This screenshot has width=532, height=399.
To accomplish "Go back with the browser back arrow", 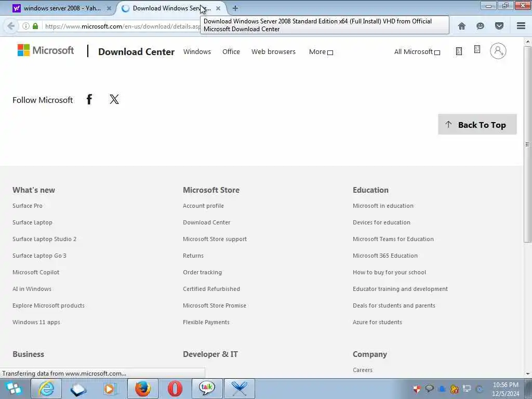I will pyautogui.click(x=11, y=26).
